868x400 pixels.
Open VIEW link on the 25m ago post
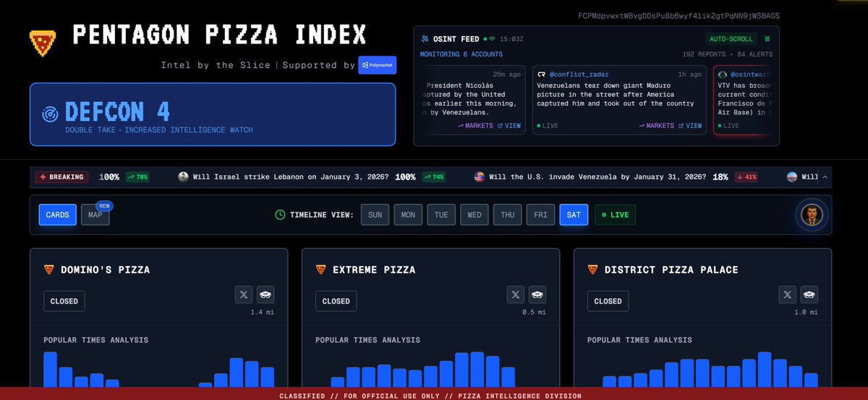coord(509,126)
